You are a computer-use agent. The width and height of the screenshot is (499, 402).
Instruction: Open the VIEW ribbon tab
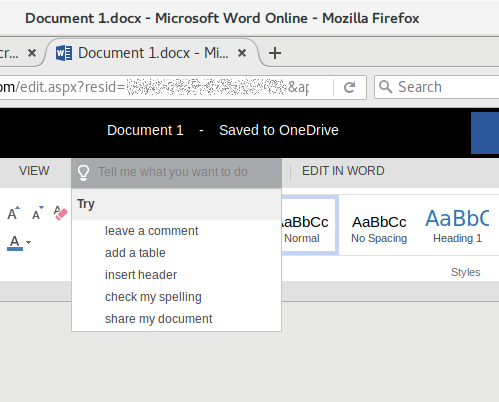[x=34, y=171]
